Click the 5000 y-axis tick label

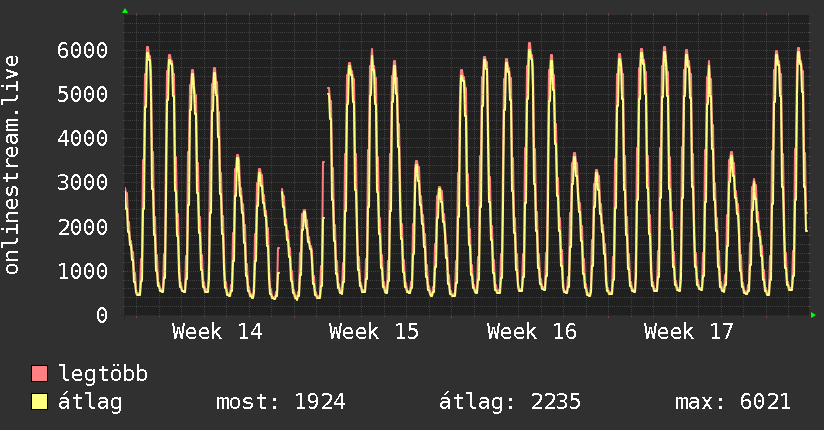coord(83,94)
